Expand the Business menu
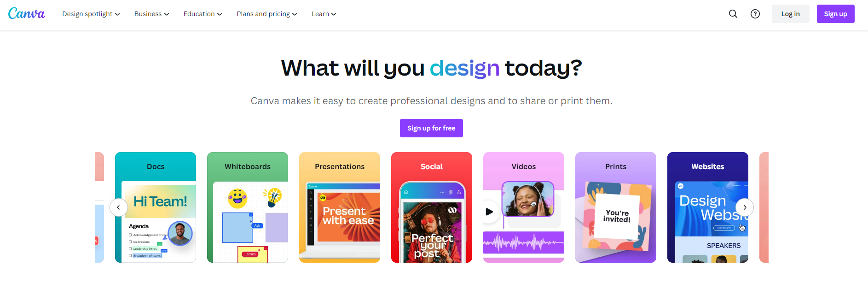 151,14
